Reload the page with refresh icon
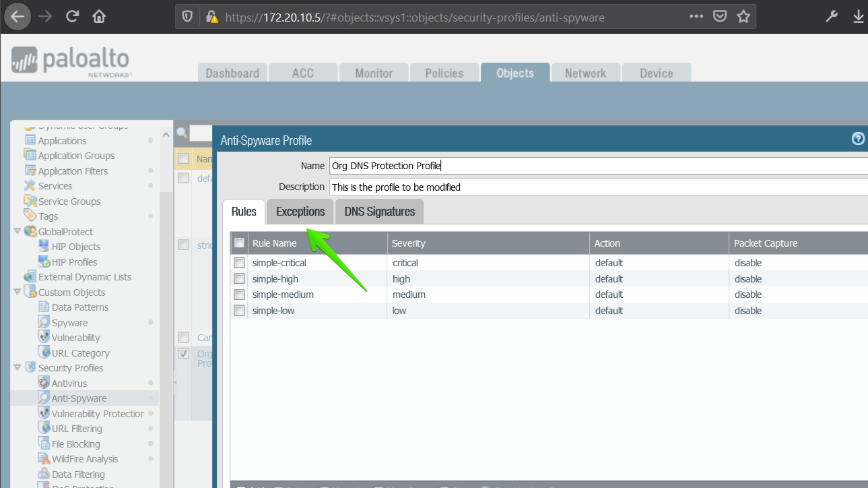 click(x=73, y=16)
